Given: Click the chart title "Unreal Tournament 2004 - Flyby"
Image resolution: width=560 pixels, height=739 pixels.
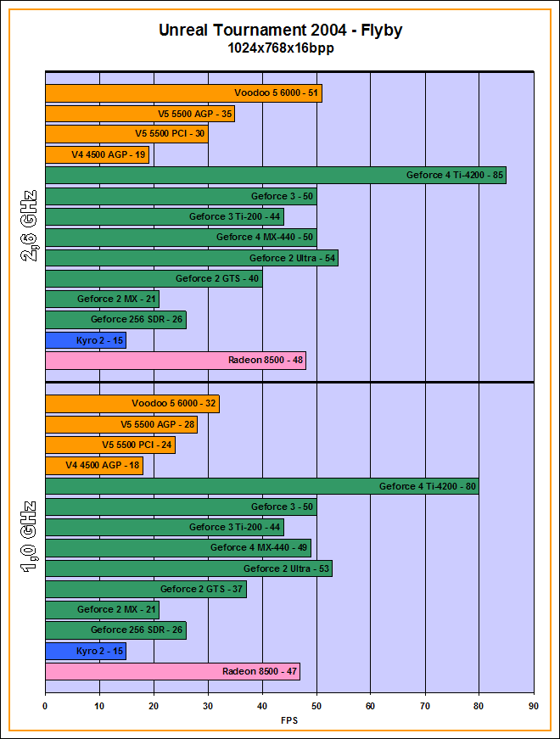Looking at the screenshot, I should 280,31.
